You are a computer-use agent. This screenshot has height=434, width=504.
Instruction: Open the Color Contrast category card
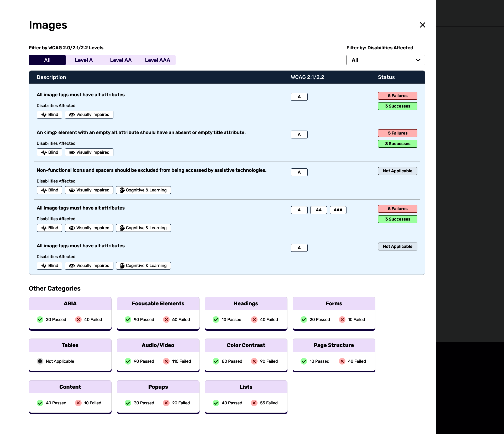(x=246, y=345)
